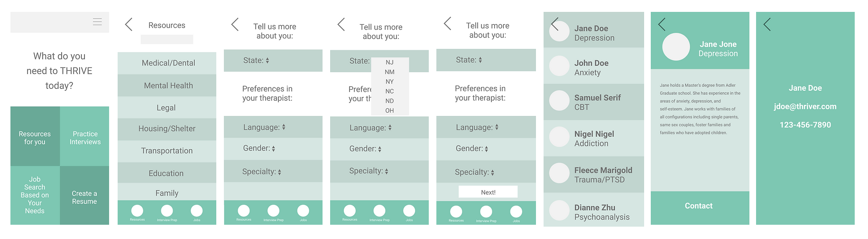Choose OH in the state dropdown list
868x239 pixels.
point(389,110)
